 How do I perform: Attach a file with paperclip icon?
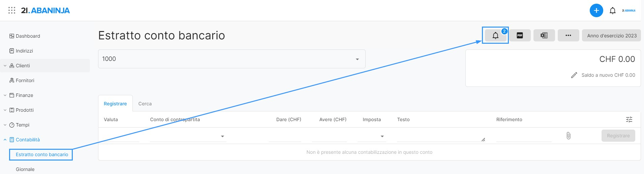click(x=568, y=136)
